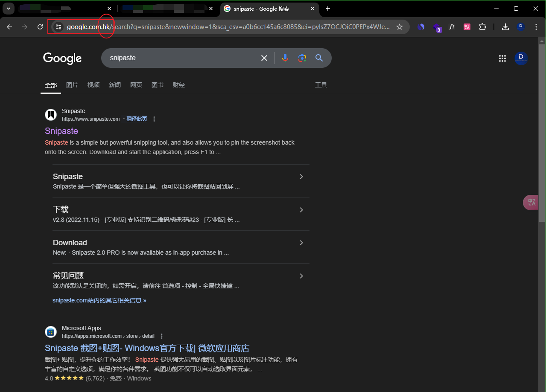Expand the chevron beside Download
This screenshot has height=392, width=546.
[301, 243]
